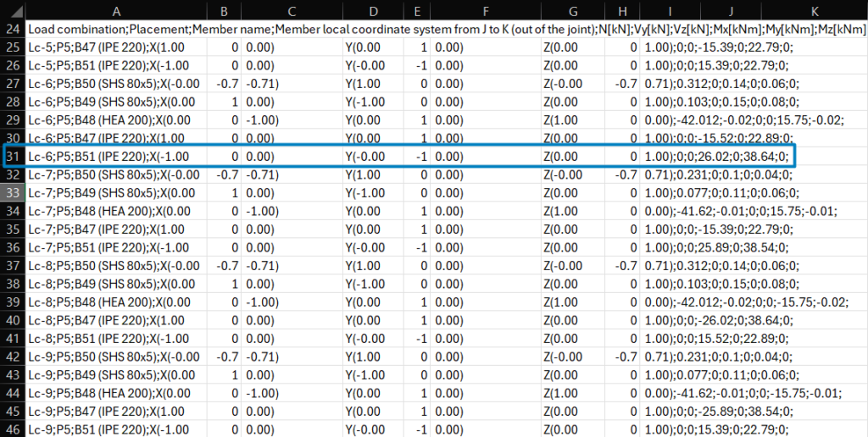
Task: Select column A header
Action: click(x=115, y=11)
